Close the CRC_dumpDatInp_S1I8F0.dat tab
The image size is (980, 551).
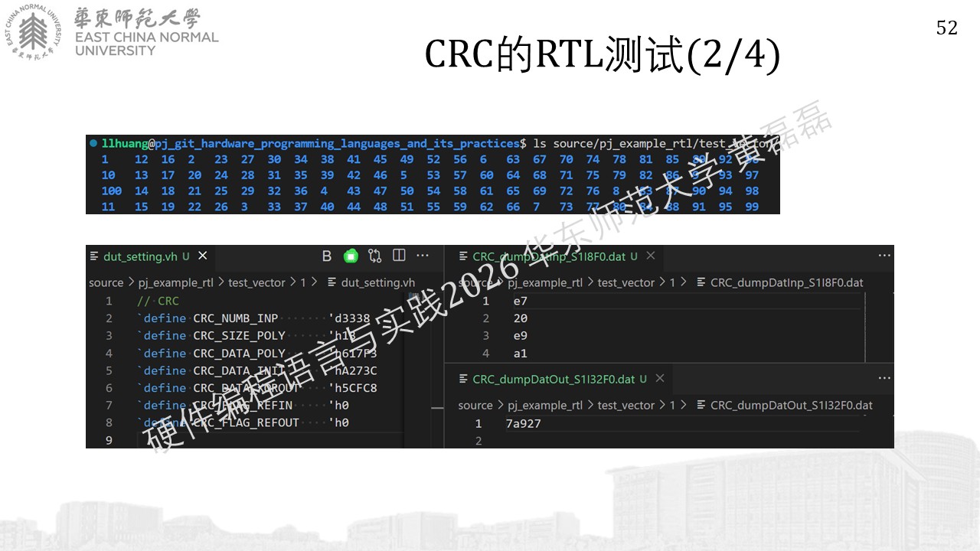(x=650, y=256)
